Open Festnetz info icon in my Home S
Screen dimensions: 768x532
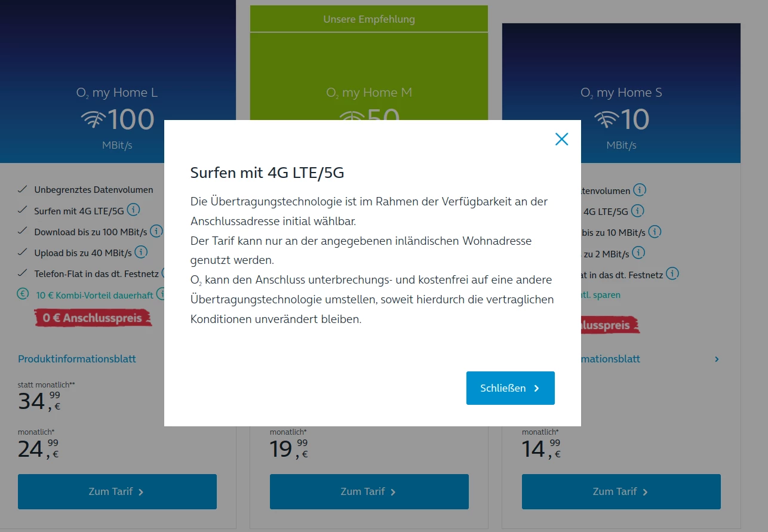[672, 274]
